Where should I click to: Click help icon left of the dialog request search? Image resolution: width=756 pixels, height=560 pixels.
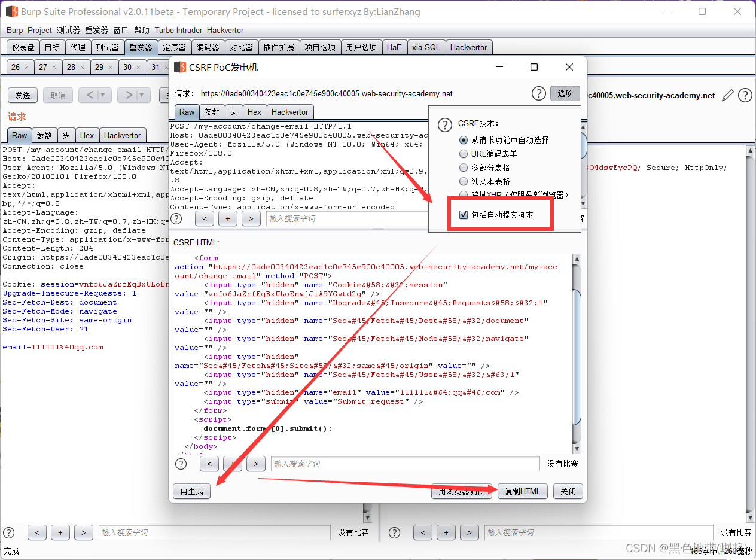point(176,218)
